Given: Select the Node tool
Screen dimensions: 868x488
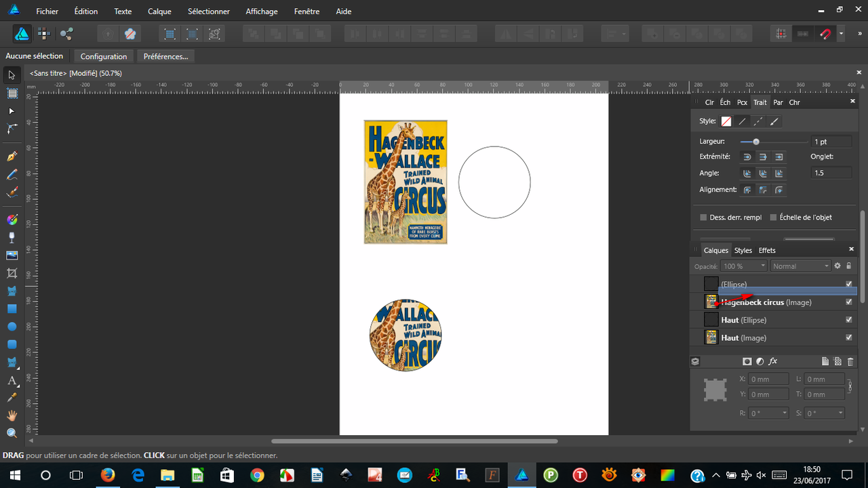Looking at the screenshot, I should pyautogui.click(x=12, y=110).
